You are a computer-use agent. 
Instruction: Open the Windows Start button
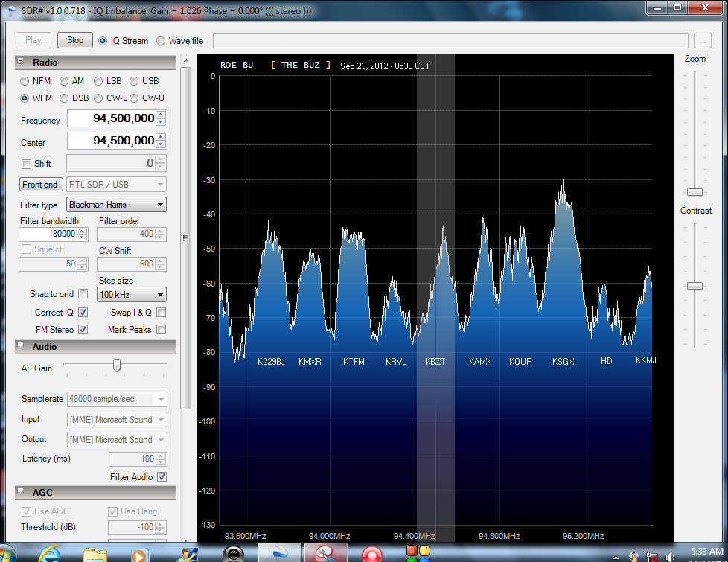click(x=7, y=555)
